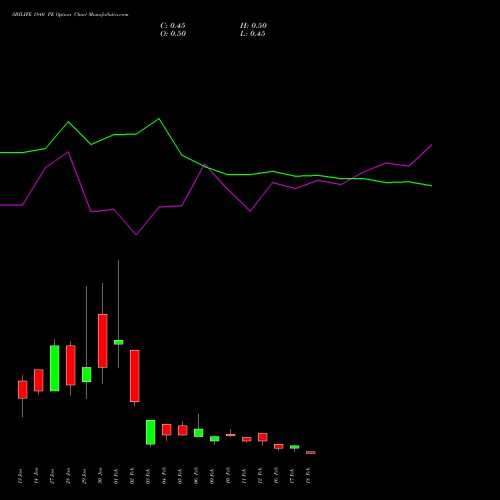Image resolution: width=500 pixels, height=500 pixels.
Task: Click the close value C: 0.45
Action: 173,26
